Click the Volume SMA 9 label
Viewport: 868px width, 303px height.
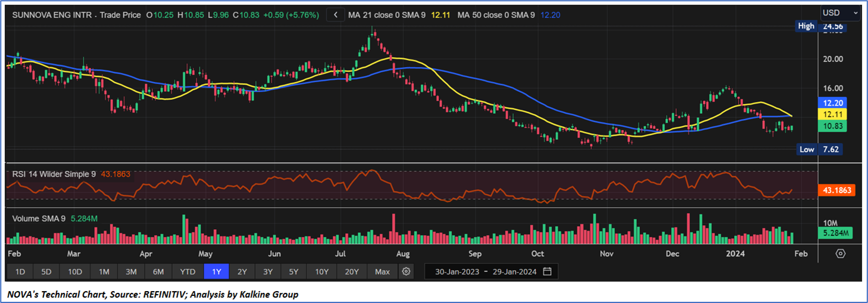point(39,218)
